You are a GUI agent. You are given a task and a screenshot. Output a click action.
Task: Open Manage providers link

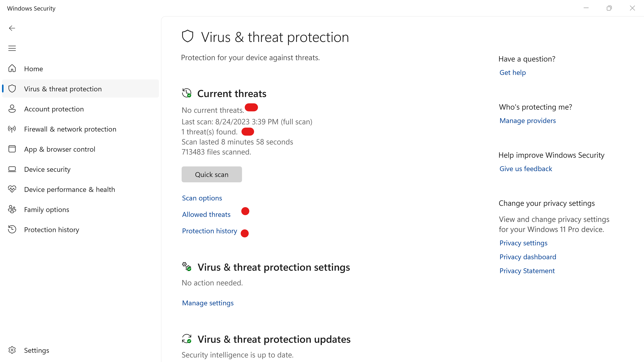click(x=527, y=121)
